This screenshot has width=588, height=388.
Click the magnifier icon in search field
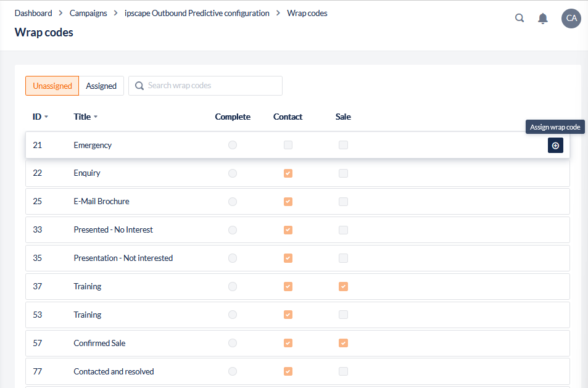[139, 86]
